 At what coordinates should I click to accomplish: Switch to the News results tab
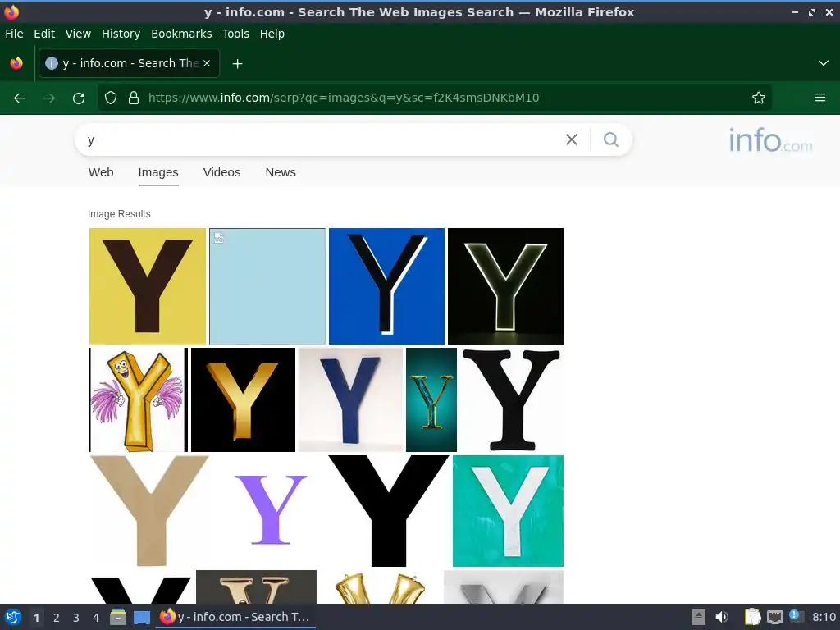click(281, 172)
